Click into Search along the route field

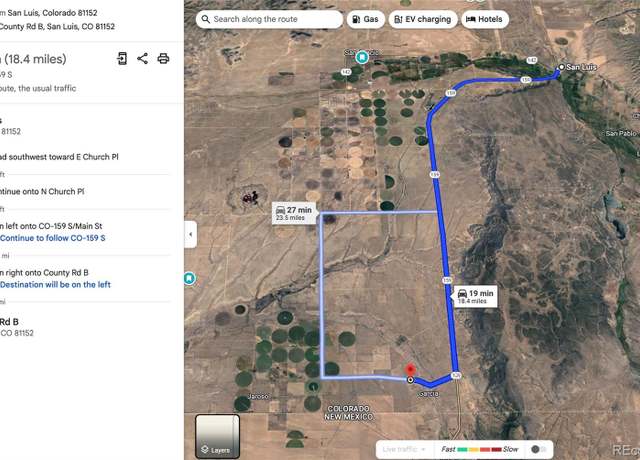coord(269,19)
